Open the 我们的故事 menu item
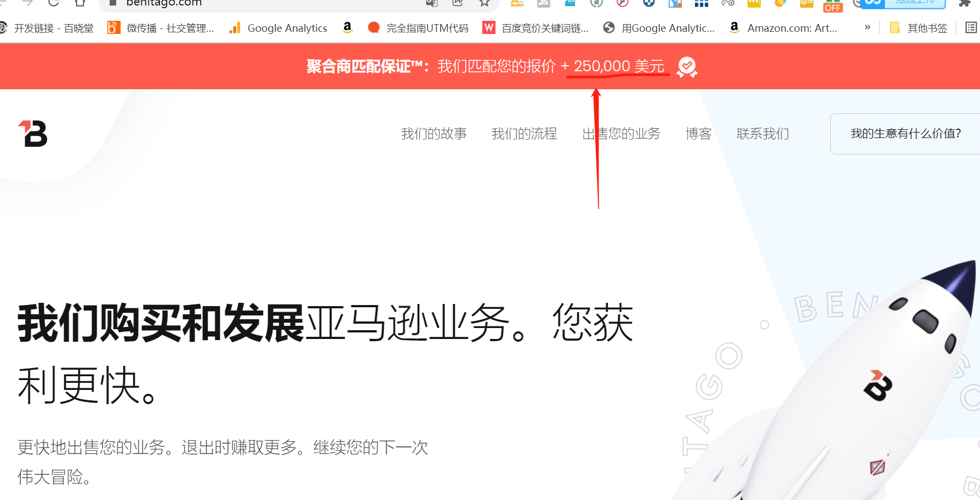The image size is (980, 500). [434, 134]
